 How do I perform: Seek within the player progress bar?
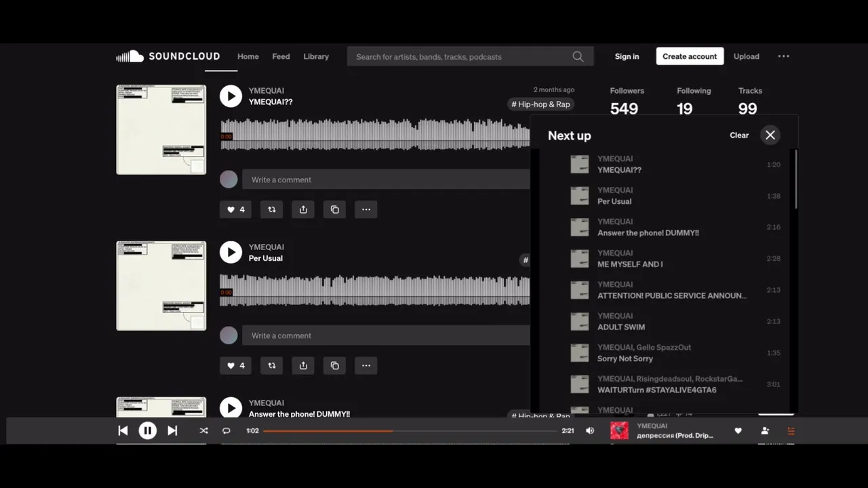coord(410,430)
